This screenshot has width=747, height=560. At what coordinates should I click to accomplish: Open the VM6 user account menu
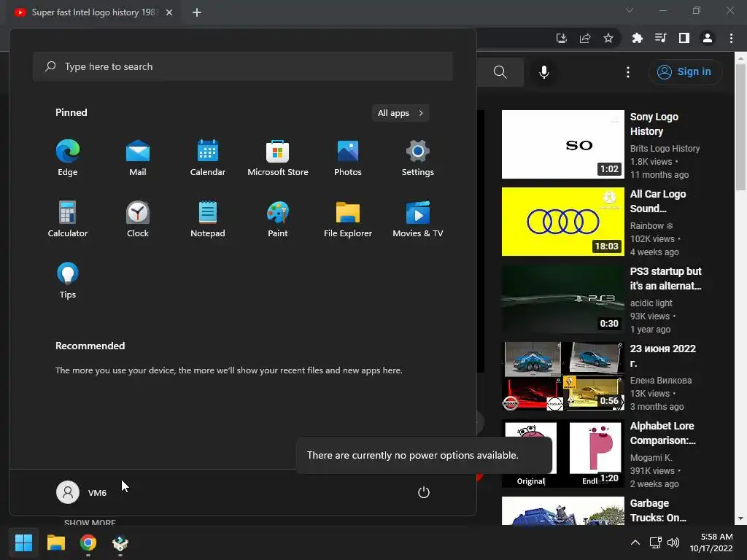(x=82, y=492)
